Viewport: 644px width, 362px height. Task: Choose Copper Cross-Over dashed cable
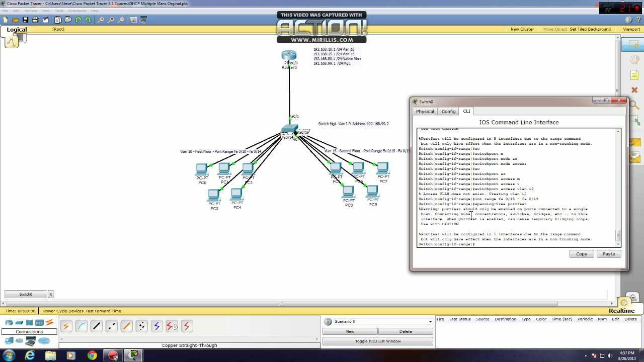point(111,326)
